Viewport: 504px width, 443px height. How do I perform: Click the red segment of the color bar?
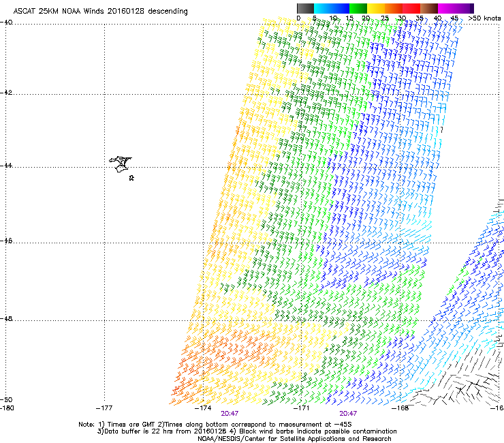(411, 8)
